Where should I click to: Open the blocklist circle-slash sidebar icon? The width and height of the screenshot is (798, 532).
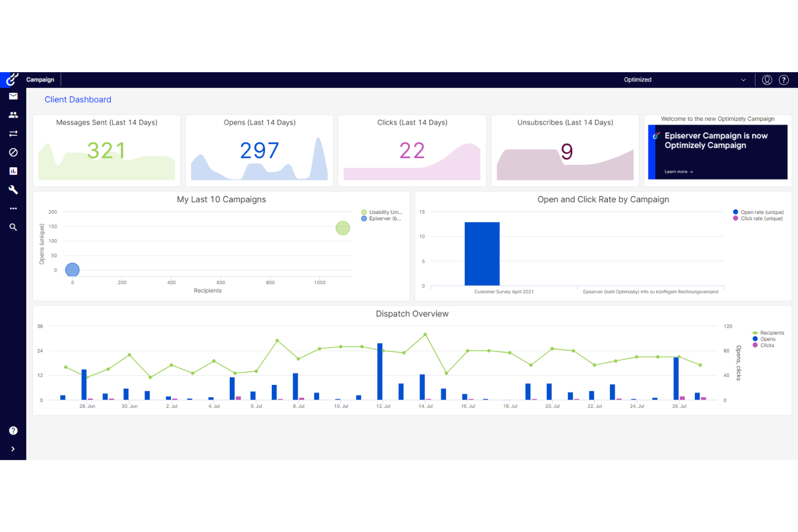coord(13,153)
